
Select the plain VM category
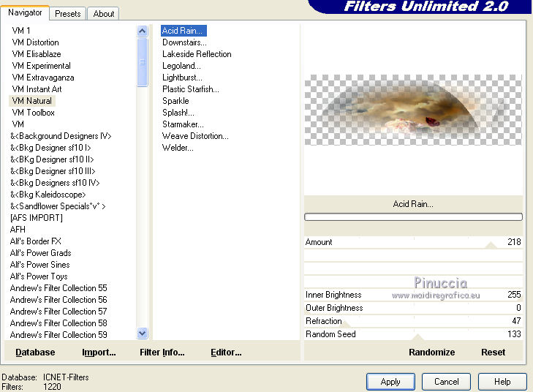[x=18, y=124]
